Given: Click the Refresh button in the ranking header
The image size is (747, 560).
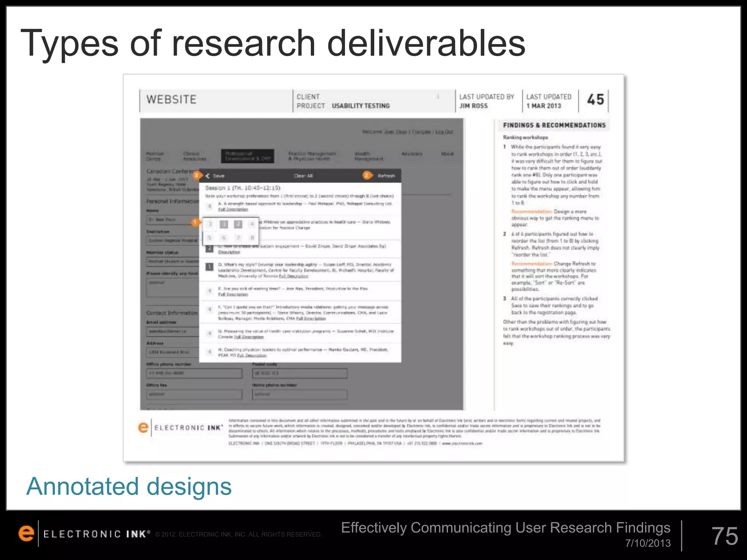Looking at the screenshot, I should coord(386,176).
